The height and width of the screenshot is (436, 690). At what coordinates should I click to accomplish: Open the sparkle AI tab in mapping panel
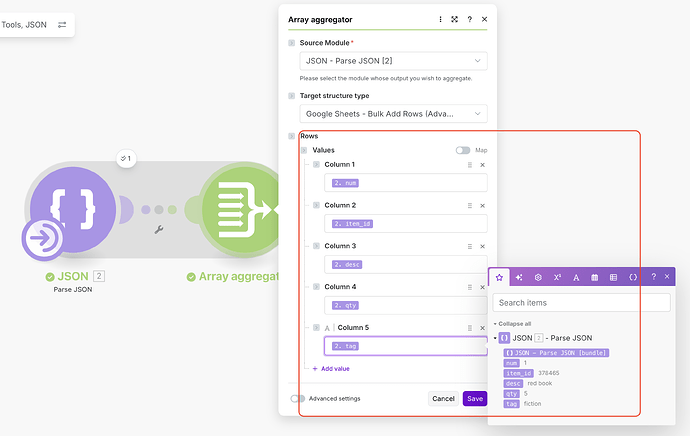pos(519,277)
